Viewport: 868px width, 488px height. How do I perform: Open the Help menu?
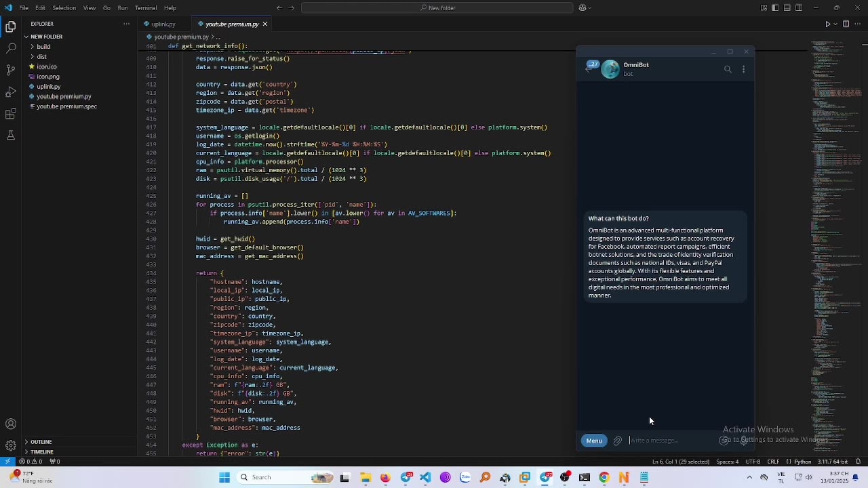pos(170,8)
